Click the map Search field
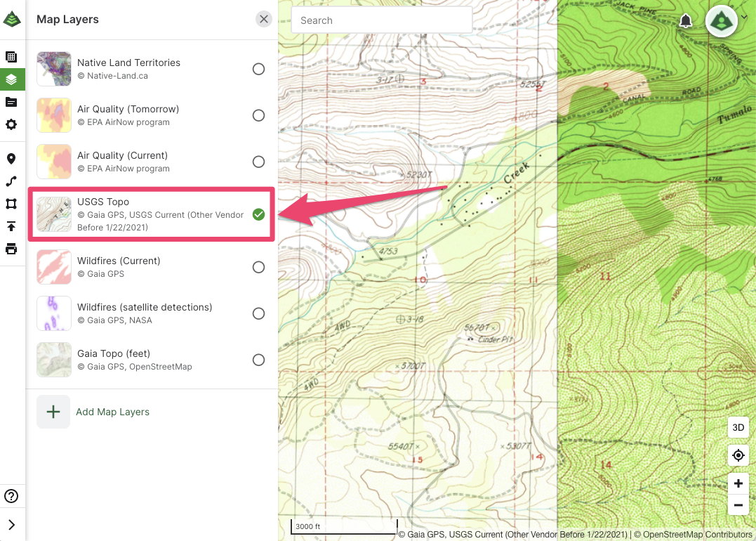 pos(381,20)
